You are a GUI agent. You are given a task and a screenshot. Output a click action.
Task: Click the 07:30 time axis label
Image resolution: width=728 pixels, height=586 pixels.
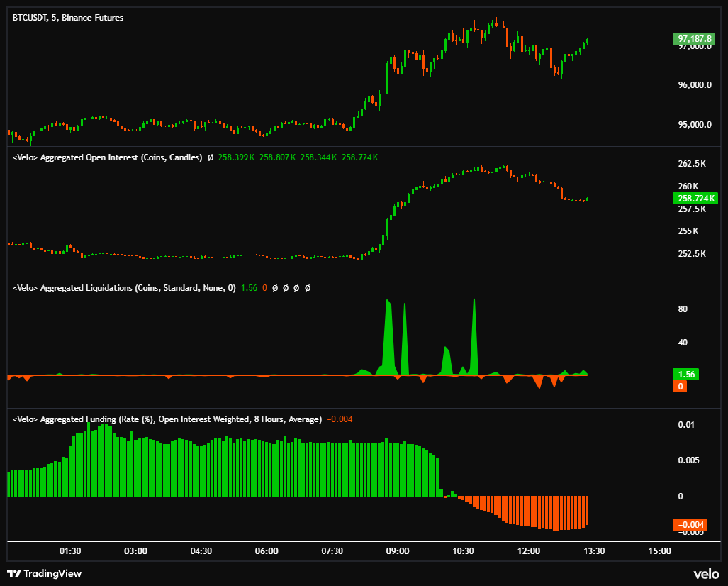click(x=332, y=551)
